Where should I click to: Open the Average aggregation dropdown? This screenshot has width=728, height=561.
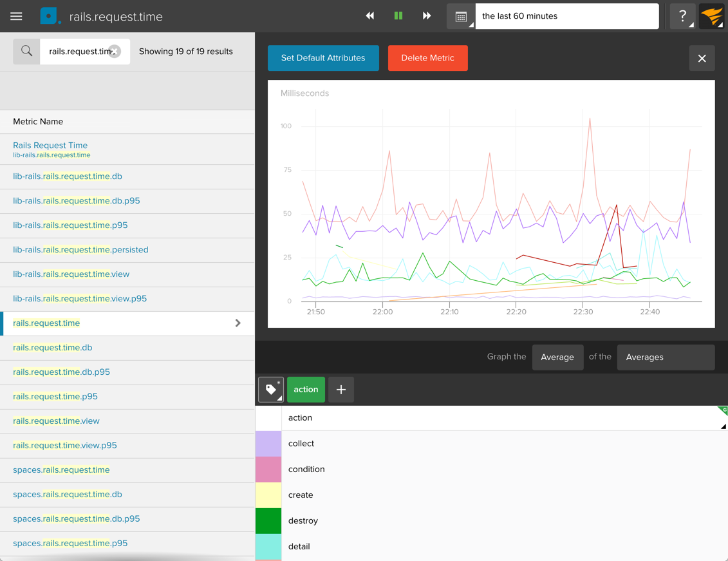point(557,357)
